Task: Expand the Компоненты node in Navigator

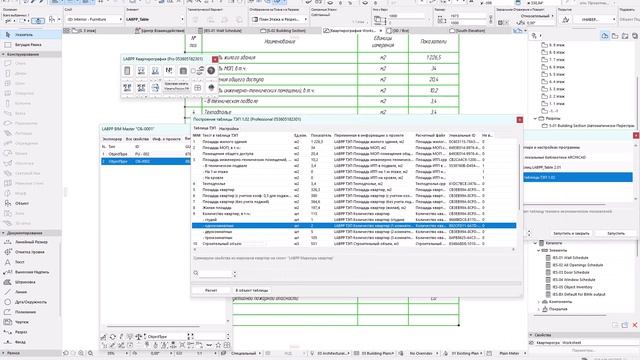Action: click(x=538, y=302)
